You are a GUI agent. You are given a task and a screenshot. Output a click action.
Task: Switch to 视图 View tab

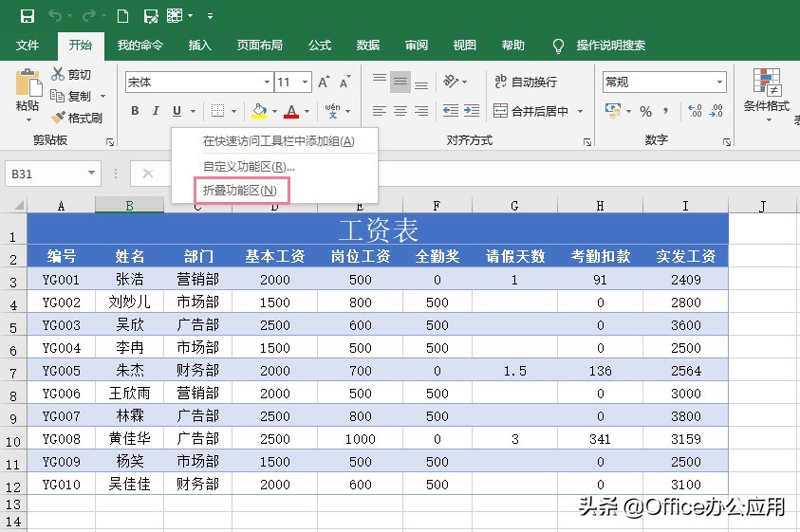pyautogui.click(x=464, y=46)
